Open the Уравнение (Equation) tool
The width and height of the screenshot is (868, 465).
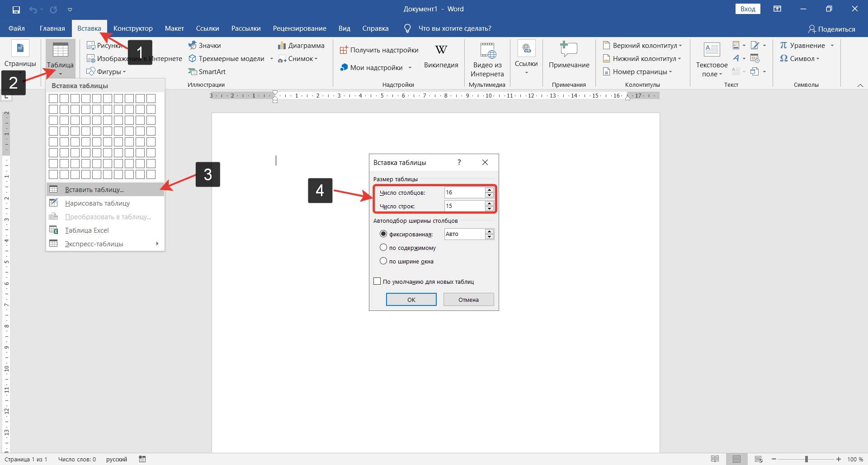(802, 45)
